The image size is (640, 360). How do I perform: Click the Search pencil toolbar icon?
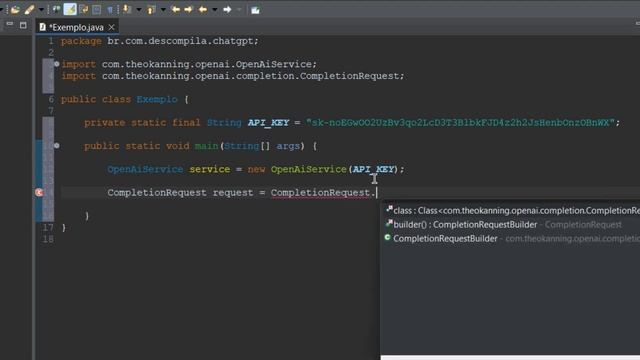tap(29, 9)
